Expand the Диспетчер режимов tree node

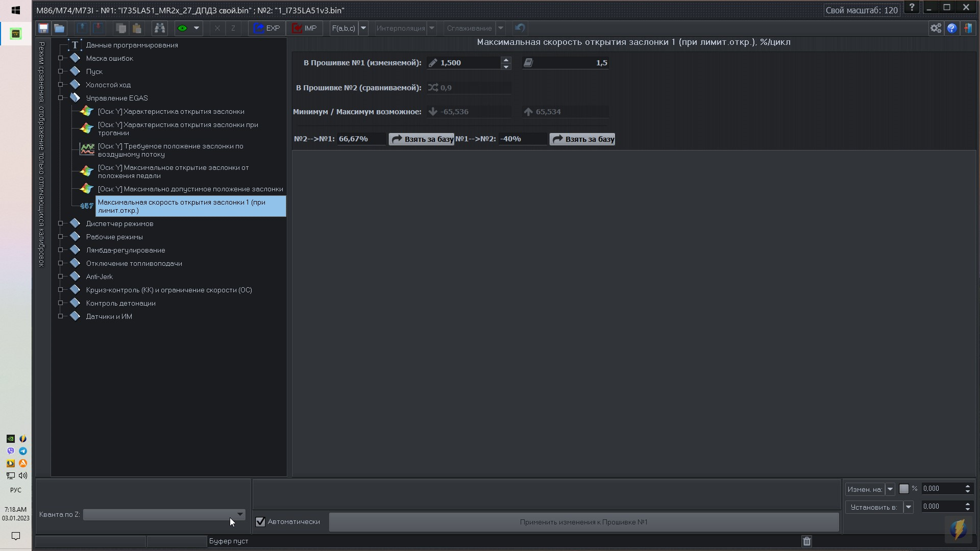(x=61, y=223)
